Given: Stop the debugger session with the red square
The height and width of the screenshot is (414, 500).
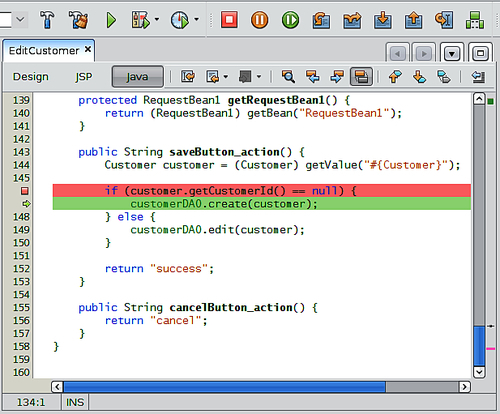Looking at the screenshot, I should (229, 20).
